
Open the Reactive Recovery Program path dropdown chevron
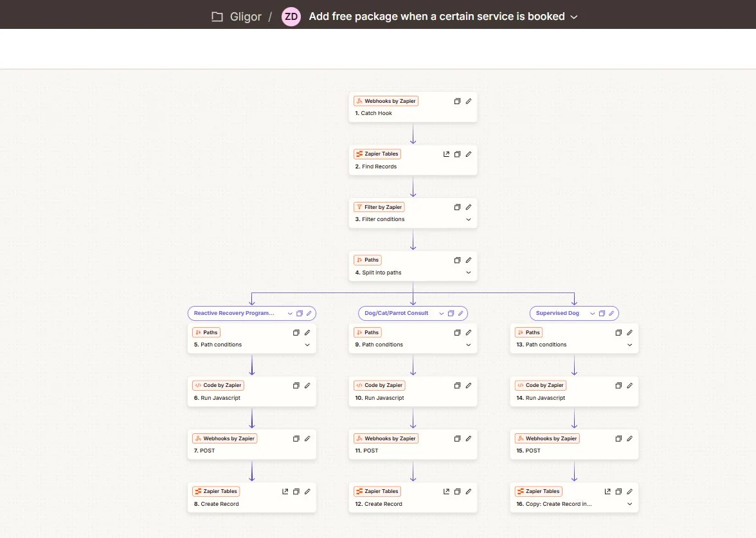pos(290,314)
